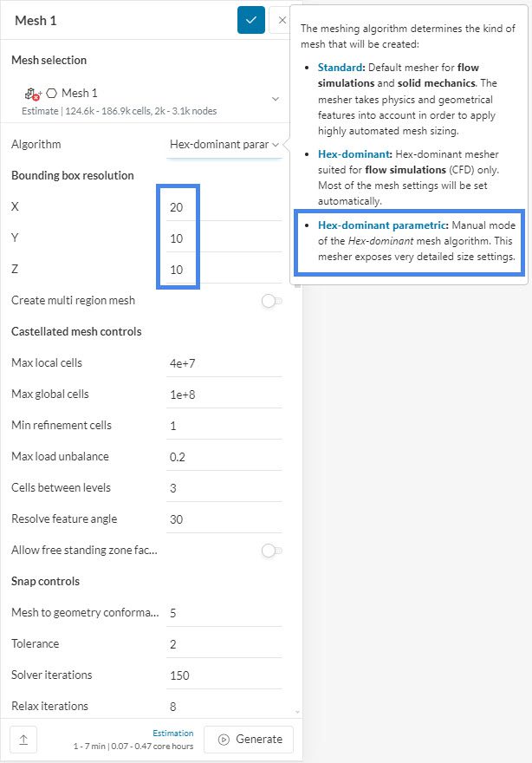Click the Hex-dominant parametric tooltip link

point(381,225)
